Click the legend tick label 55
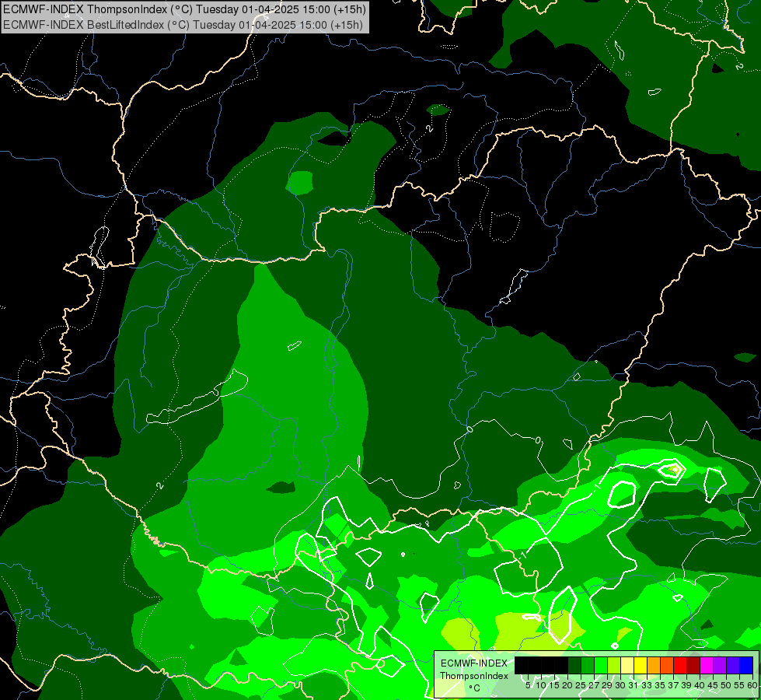This screenshot has width=761, height=700. pyautogui.click(x=740, y=685)
